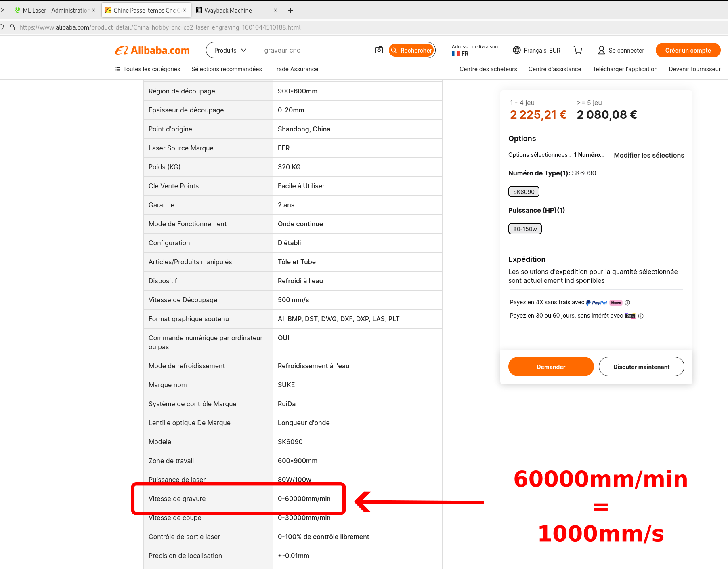
Task: Click the Alibaba.com logo
Action: [152, 50]
